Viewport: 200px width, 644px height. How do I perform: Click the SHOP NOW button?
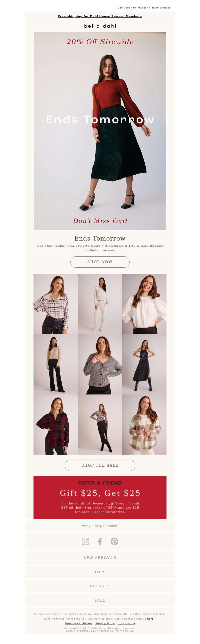click(100, 262)
